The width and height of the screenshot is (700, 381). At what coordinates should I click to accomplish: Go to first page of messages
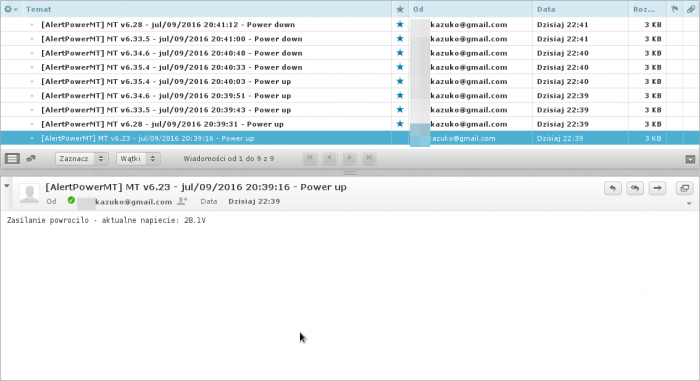pos(310,158)
